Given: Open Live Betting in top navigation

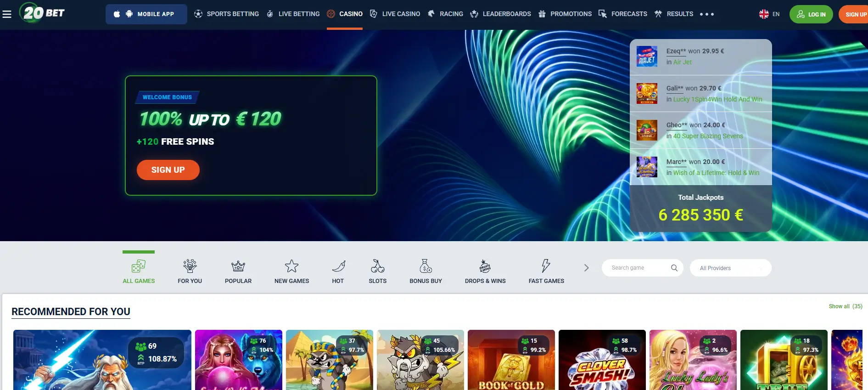Looking at the screenshot, I should coord(293,14).
